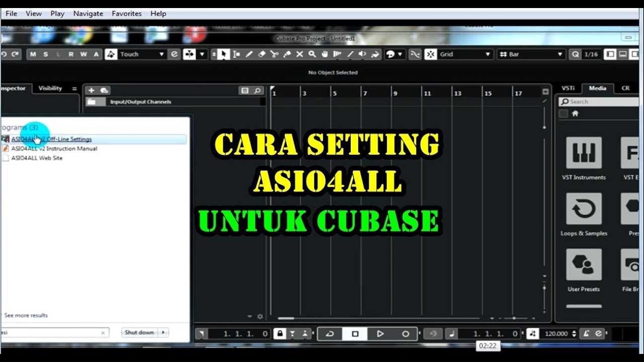
Task: Select the Glue tool
Action: point(287,54)
